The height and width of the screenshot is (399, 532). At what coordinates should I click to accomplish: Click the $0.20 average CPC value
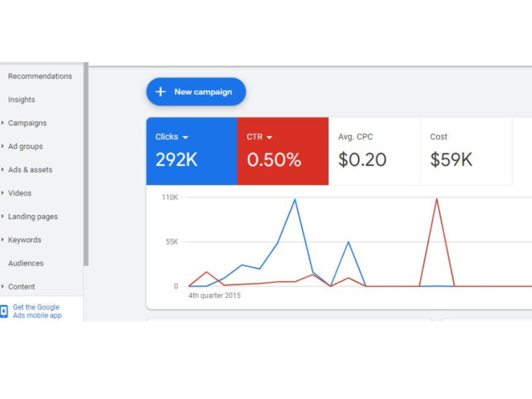362,160
